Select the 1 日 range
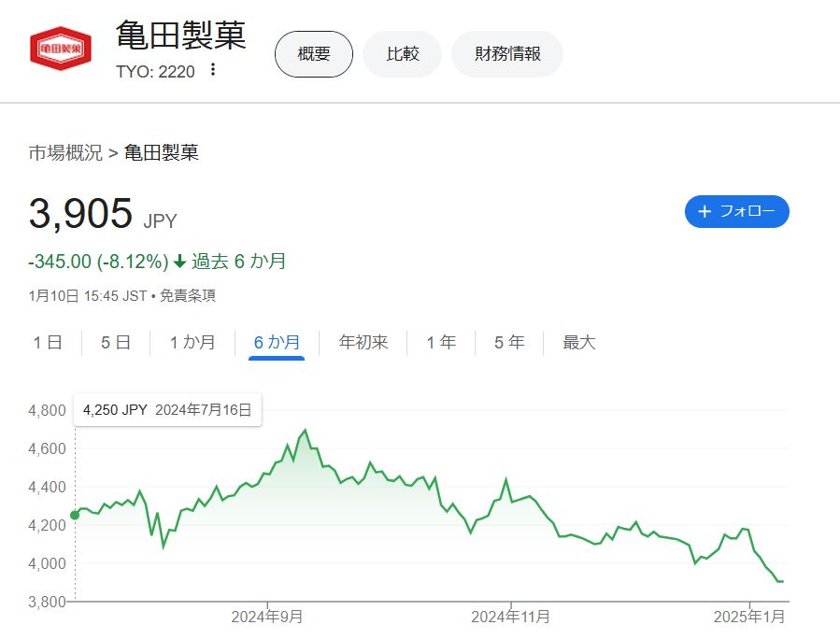 (x=48, y=342)
